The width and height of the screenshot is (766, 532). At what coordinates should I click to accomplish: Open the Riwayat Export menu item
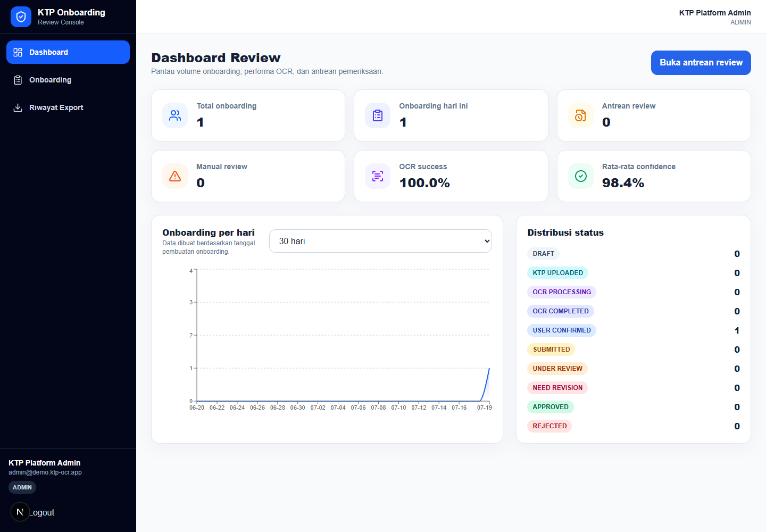pyautogui.click(x=68, y=107)
